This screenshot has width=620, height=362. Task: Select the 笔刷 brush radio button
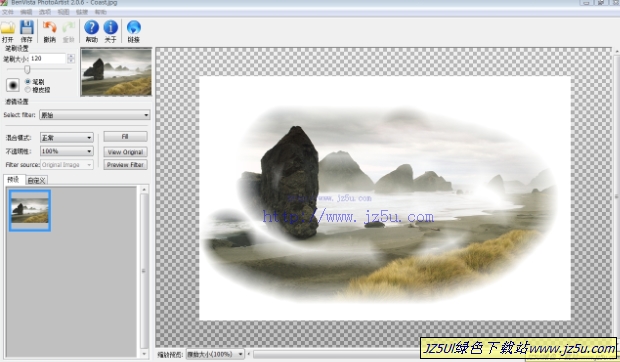[28, 81]
